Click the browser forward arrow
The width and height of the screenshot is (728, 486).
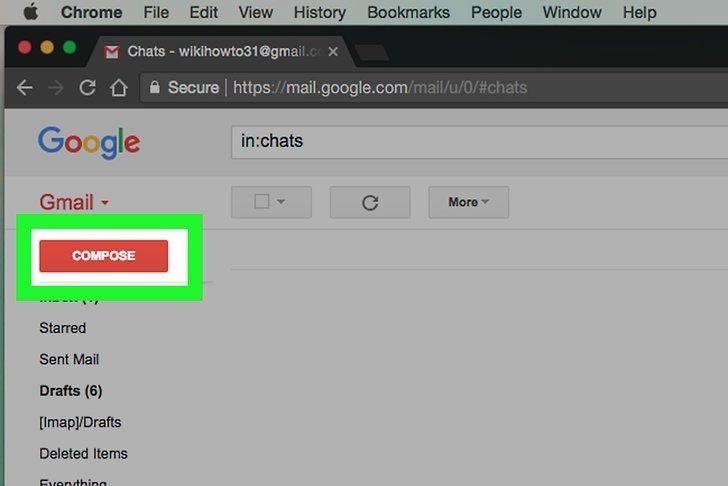click(x=56, y=87)
